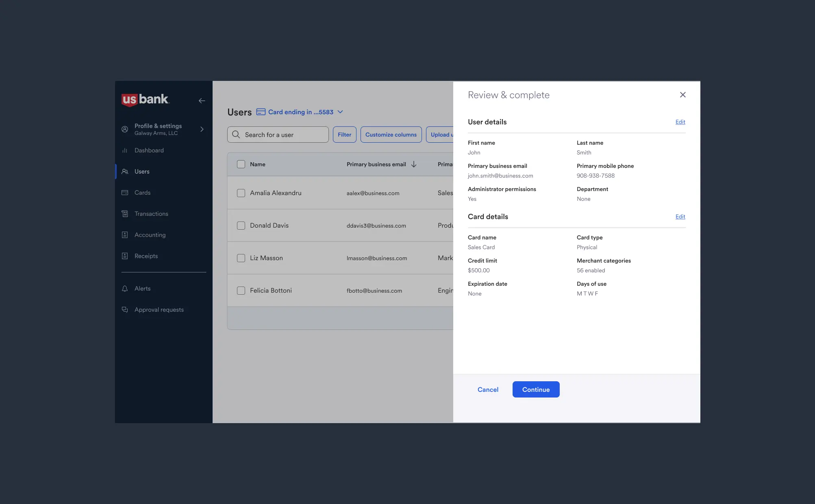Image resolution: width=815 pixels, height=504 pixels.
Task: Click the card icon beside Card ending
Action: coord(261,112)
